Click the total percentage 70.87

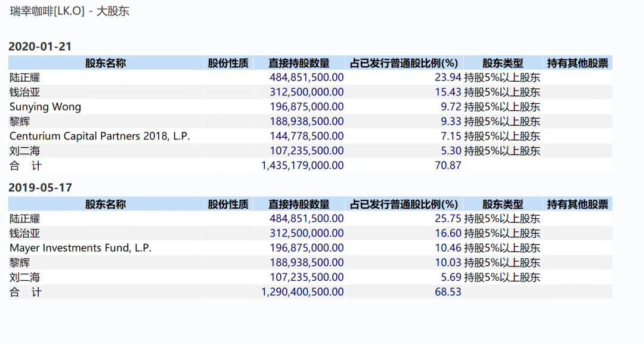pyautogui.click(x=448, y=166)
